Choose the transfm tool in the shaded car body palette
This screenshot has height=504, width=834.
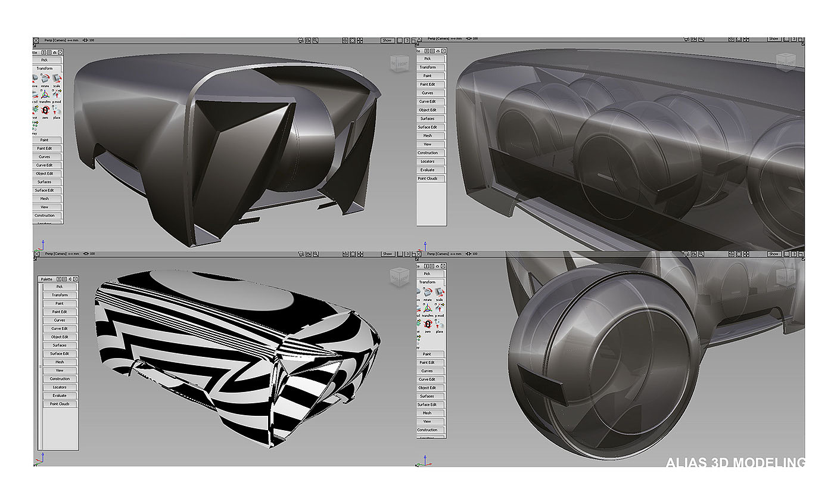click(45, 95)
